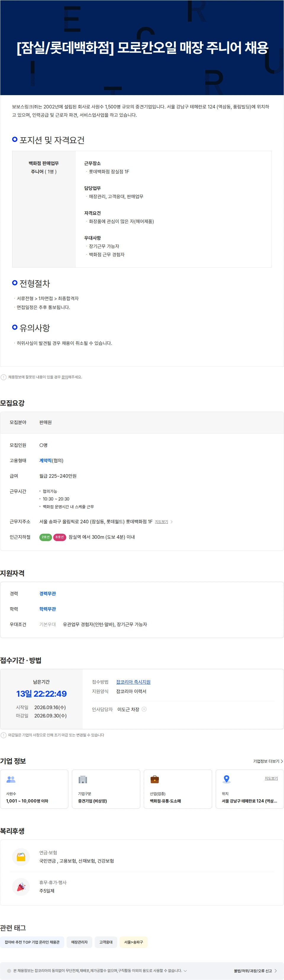Viewport: 284px width, 980px height.
Task: Click the info icon beside 마감일 notice
Action: (4, 735)
